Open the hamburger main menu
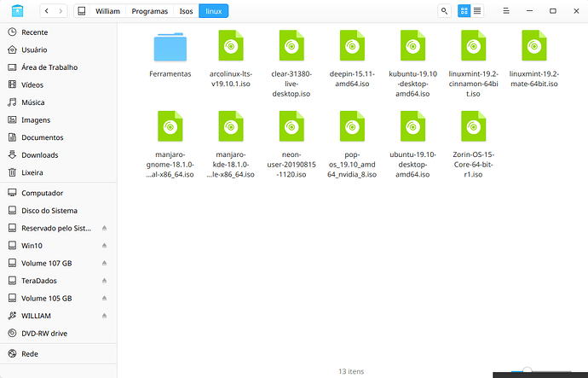 506,11
